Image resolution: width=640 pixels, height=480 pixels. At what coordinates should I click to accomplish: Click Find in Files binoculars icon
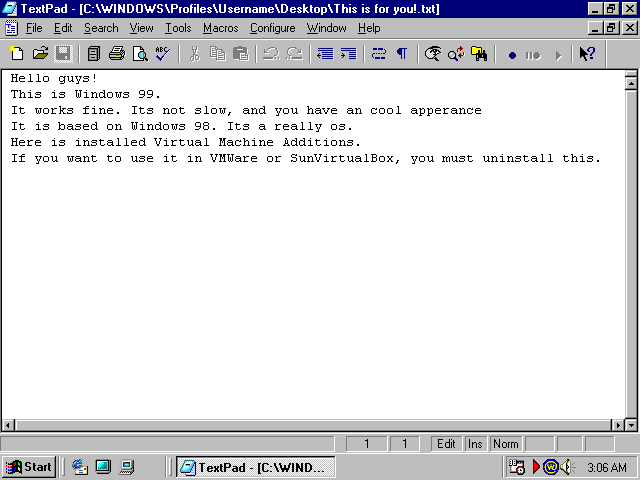pyautogui.click(x=479, y=53)
